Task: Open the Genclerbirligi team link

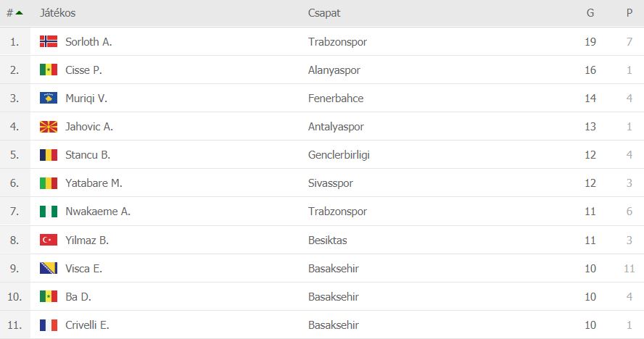Action: [x=339, y=155]
